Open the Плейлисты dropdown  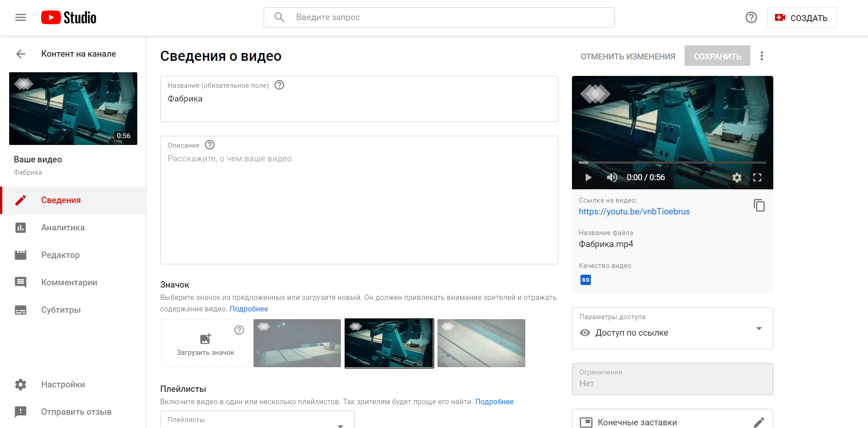click(257, 420)
